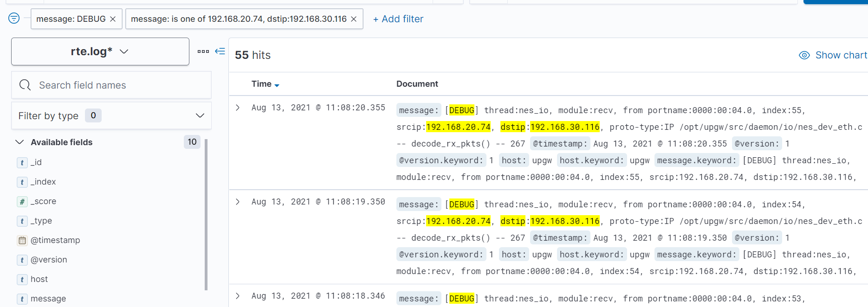Select the _index field
Viewport: 868px width, 307px height.
[43, 182]
